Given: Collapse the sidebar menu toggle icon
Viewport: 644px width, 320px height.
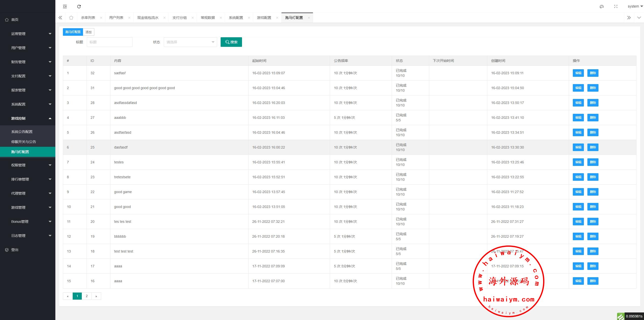Looking at the screenshot, I should coord(65,7).
